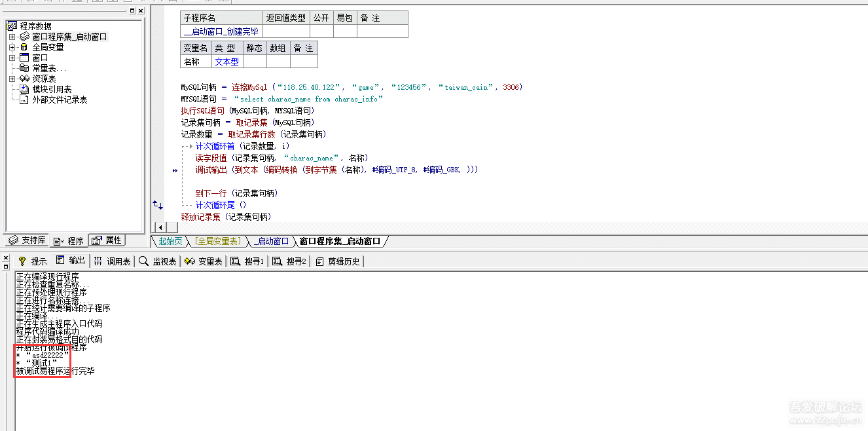Open the 搜寻2 tab

[x=289, y=261]
